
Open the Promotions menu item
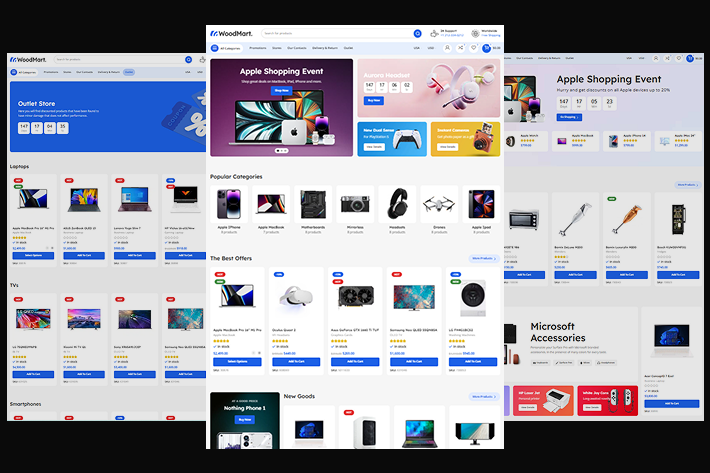pyautogui.click(x=258, y=48)
